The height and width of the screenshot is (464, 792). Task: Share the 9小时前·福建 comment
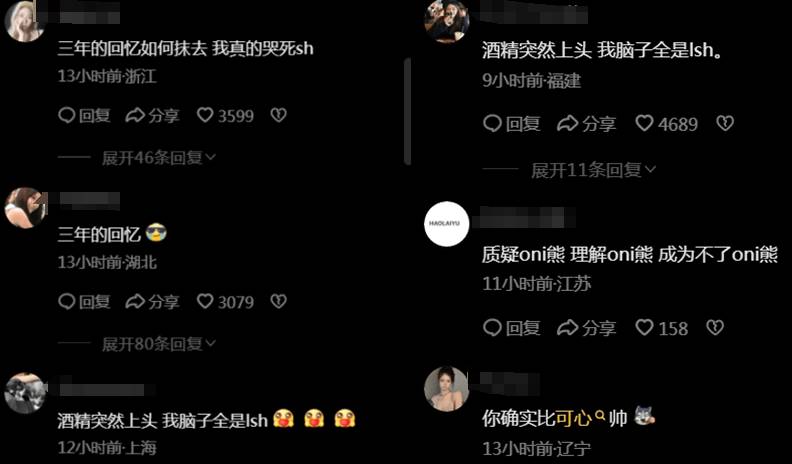[586, 124]
